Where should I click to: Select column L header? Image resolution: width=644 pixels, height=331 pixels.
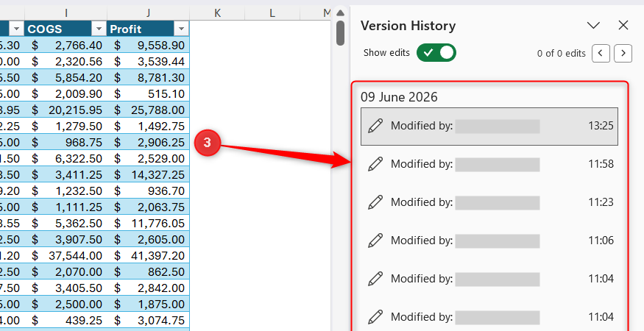(x=272, y=13)
